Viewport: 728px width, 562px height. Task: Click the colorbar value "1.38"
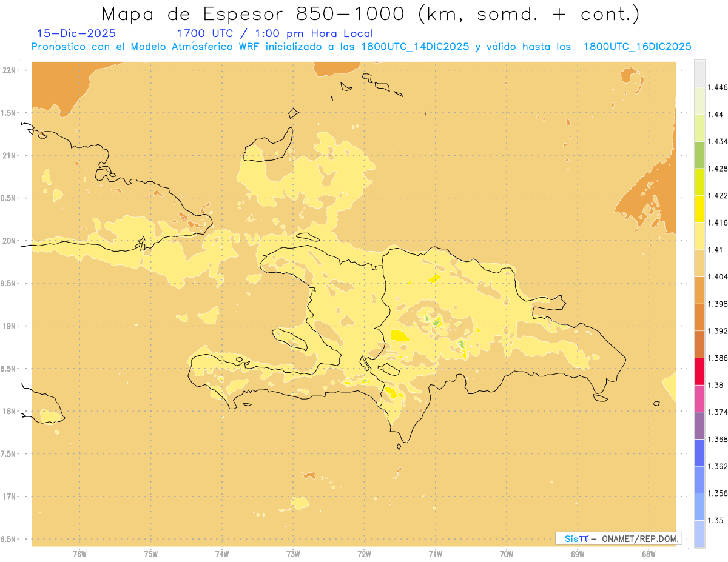715,385
